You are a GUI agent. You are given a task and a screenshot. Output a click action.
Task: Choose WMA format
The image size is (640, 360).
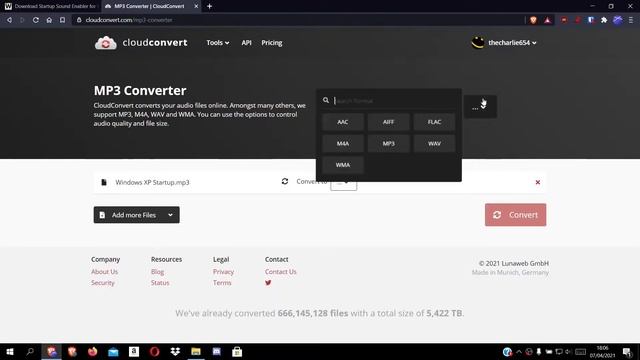click(x=342, y=165)
